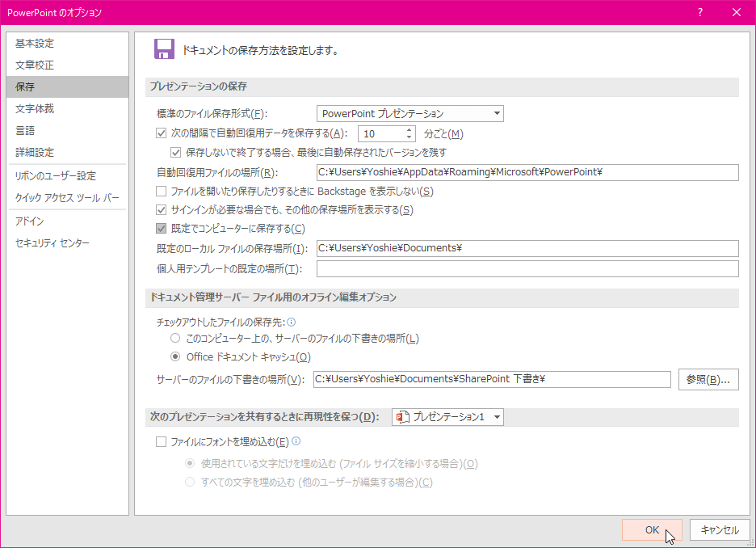This screenshot has width=756, height=548.
Task: Click the info icon beside ファイルにフォントを埋め込む
Action: coord(296,441)
